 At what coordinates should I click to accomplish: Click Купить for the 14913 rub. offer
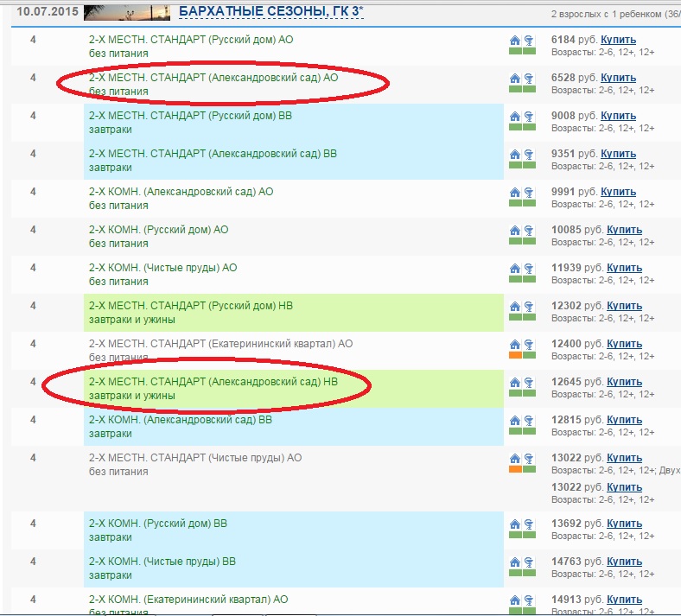[x=624, y=600]
